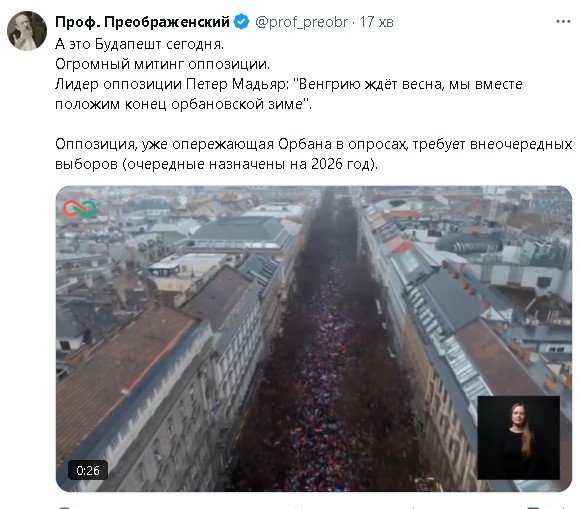Click the paragraph about внеочередных выборов
The image size is (581, 509).
[x=313, y=154]
